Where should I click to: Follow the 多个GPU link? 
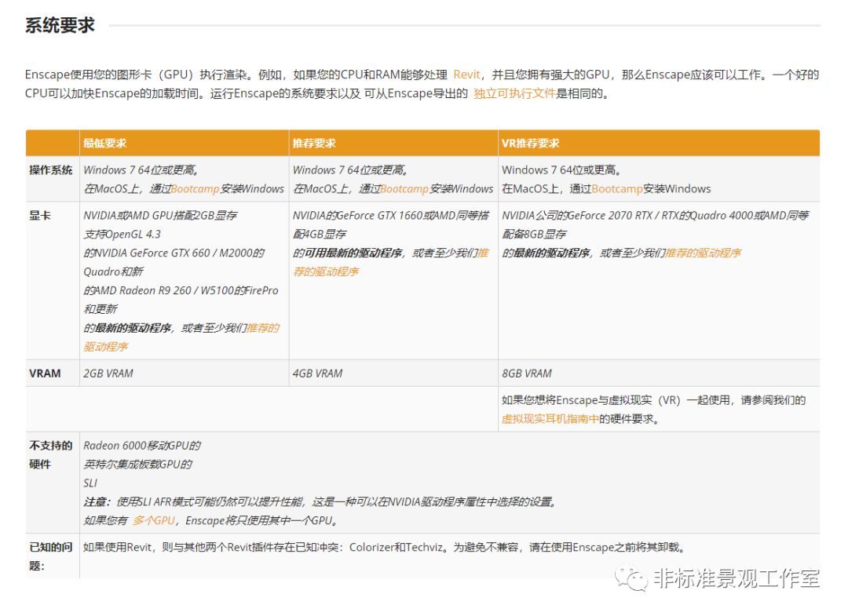[154, 520]
